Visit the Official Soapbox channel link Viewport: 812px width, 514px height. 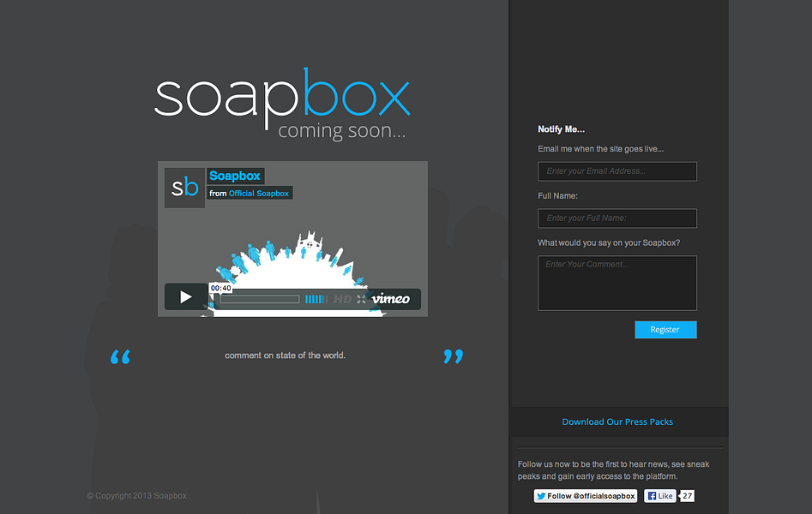pyautogui.click(x=259, y=193)
